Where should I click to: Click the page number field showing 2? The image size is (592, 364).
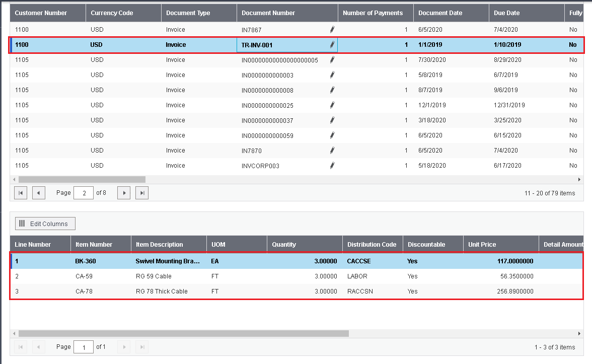(x=84, y=193)
